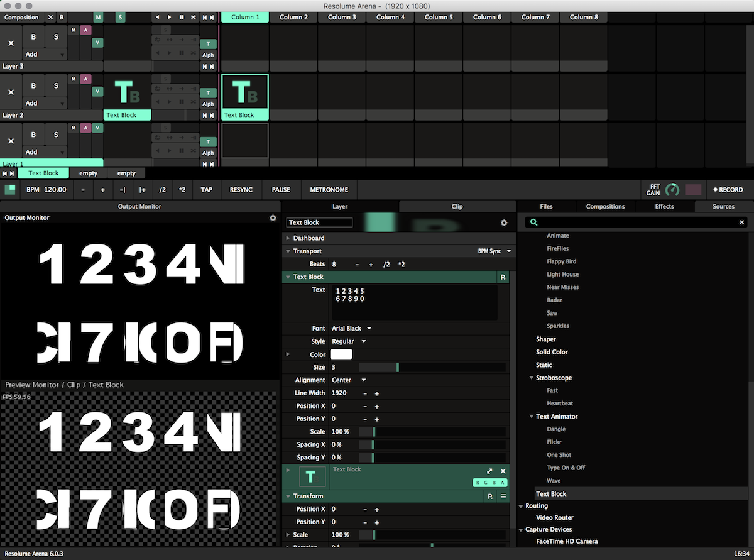Click the Text Block clip thumbnail in Column 1
The width and height of the screenshot is (754, 560).
pos(244,92)
